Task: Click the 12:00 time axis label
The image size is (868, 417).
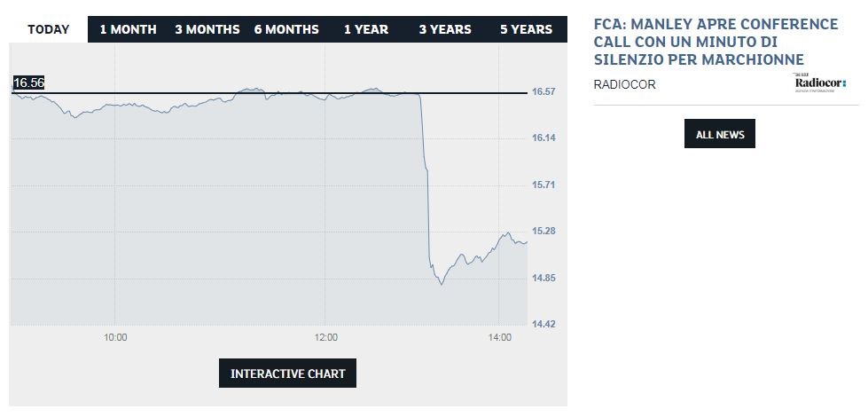Action: pos(325,337)
